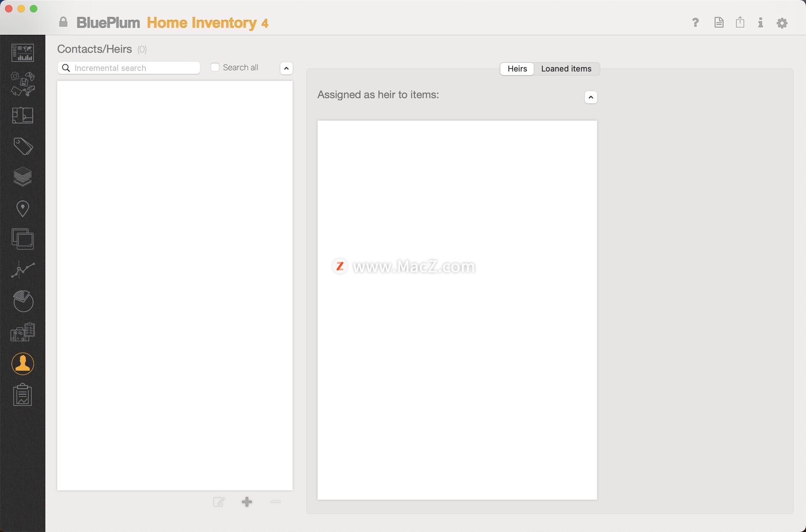Screen dimensions: 806x532
Task: Open the location pin sidebar icon
Action: click(23, 208)
